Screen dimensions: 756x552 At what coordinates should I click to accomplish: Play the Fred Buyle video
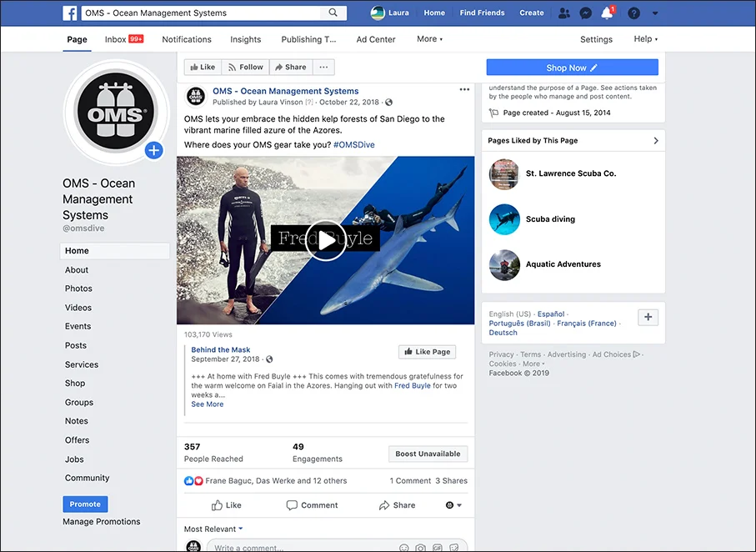click(325, 241)
